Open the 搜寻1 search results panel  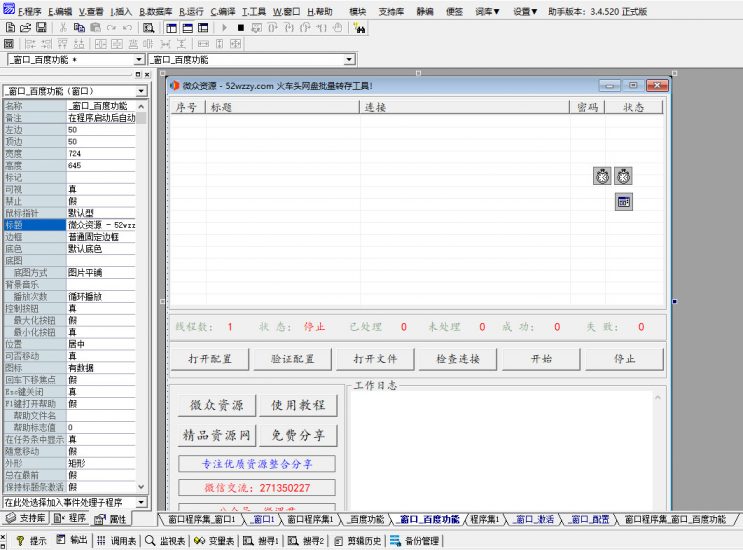tap(261, 541)
